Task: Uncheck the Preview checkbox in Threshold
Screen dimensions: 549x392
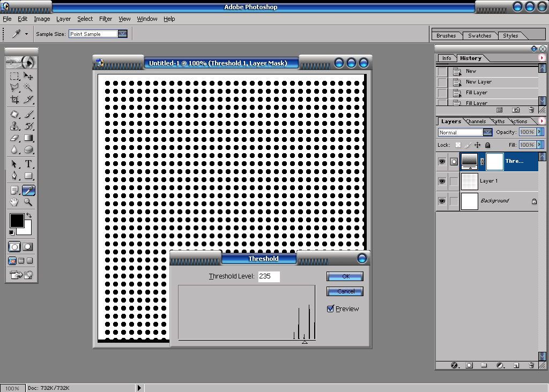Action: [330, 309]
